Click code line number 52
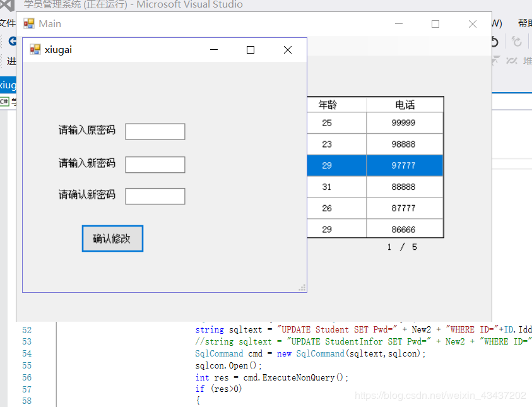532x407 pixels. [27, 330]
